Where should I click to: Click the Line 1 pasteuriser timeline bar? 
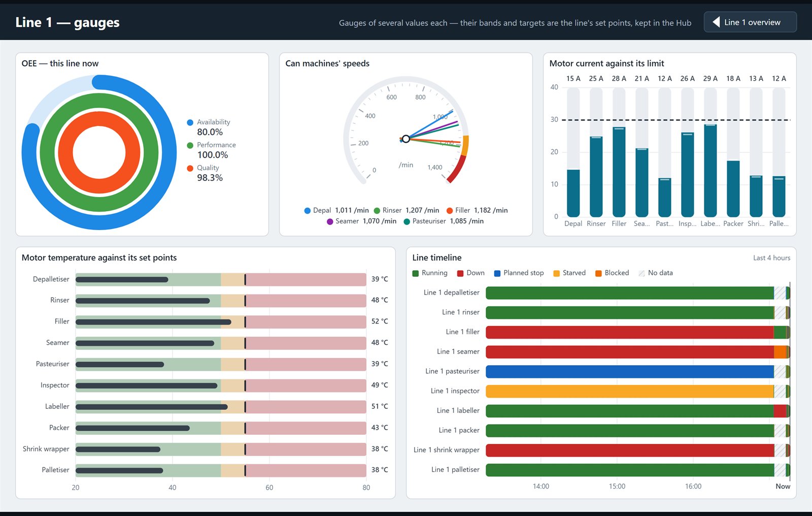click(638, 372)
